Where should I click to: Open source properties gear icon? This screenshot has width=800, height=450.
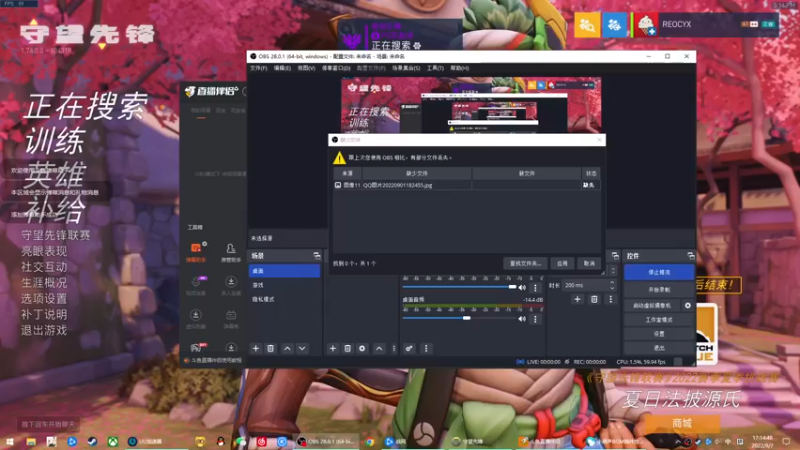coord(362,348)
